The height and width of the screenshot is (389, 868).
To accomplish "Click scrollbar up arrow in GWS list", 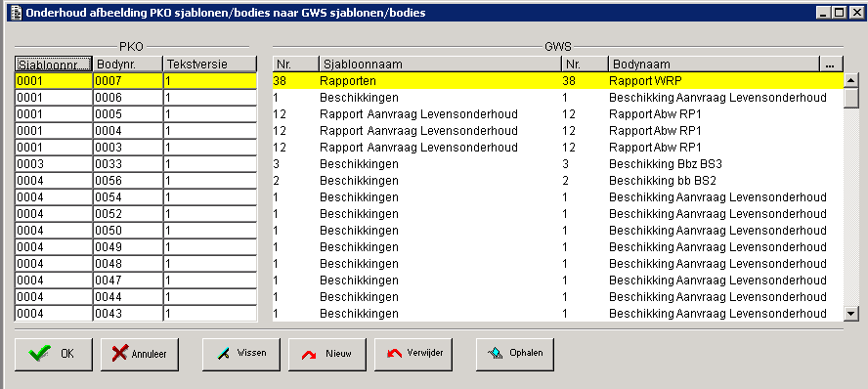I will click(x=850, y=81).
